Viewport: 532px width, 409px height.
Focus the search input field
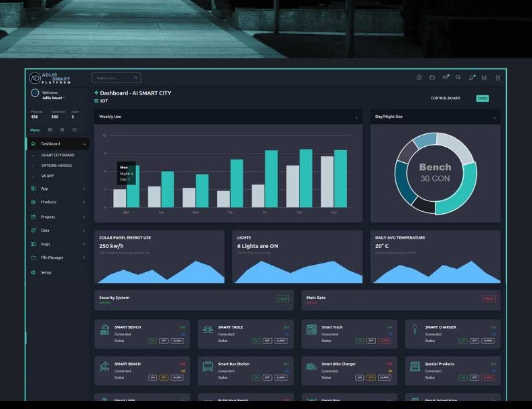(x=116, y=78)
